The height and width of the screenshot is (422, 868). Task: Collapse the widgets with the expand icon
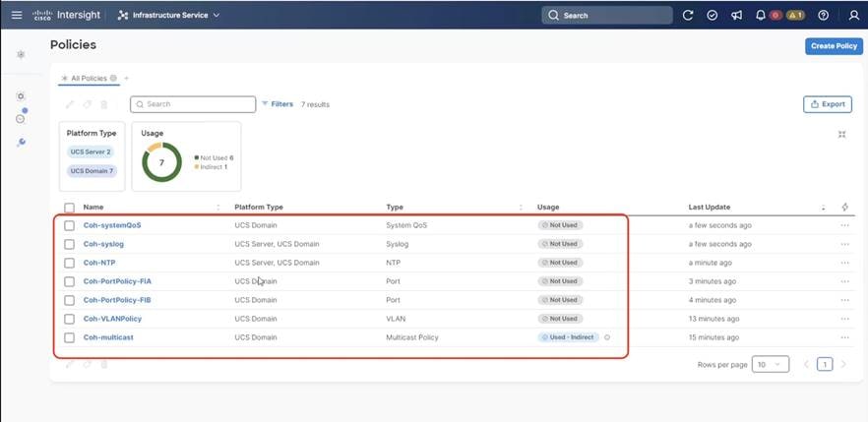point(841,135)
